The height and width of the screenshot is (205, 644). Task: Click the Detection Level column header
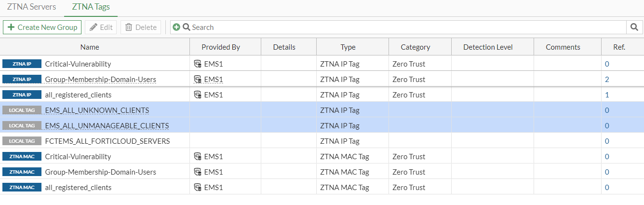[488, 47]
